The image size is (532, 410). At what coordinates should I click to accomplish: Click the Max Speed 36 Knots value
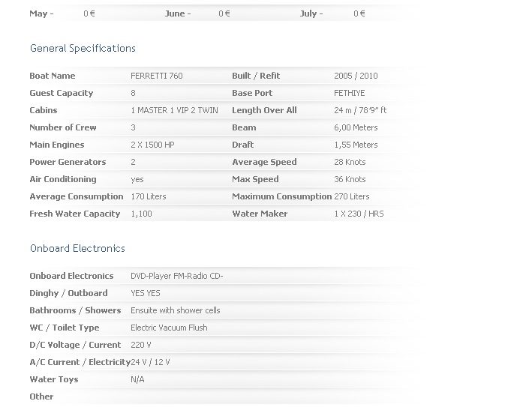tap(350, 179)
